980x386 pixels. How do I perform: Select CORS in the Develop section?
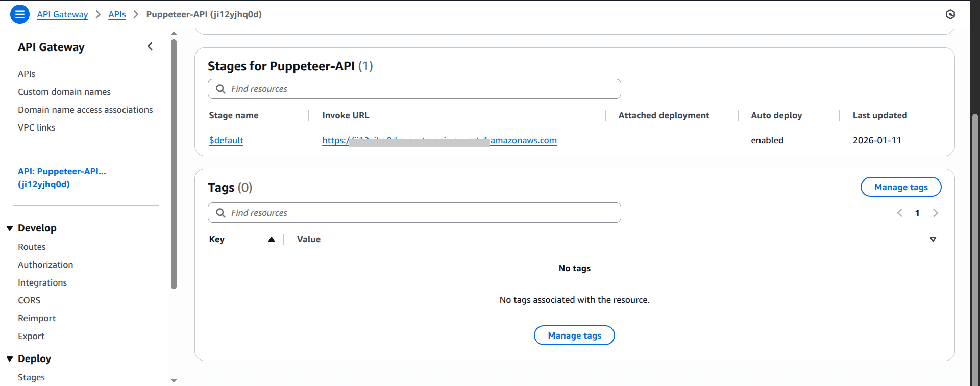pos(29,300)
